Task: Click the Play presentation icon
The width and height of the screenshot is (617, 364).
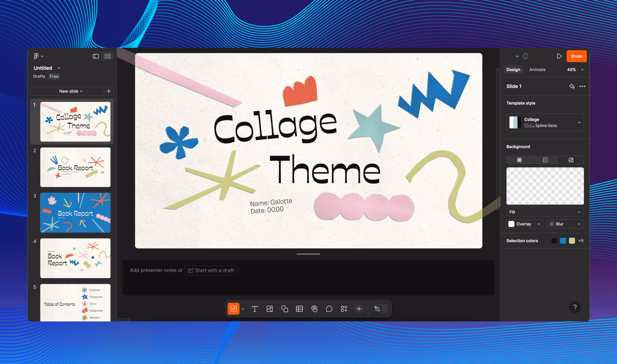Action: 559,56
